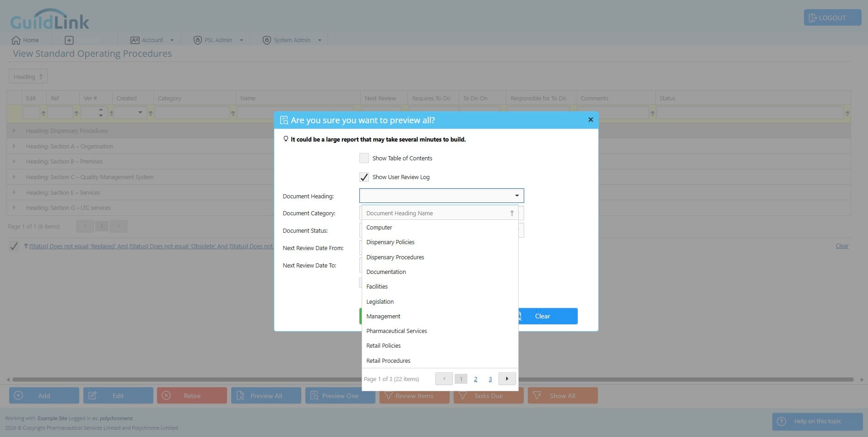Go to Home menu item
This screenshot has height=437, width=868.
pyautogui.click(x=25, y=40)
